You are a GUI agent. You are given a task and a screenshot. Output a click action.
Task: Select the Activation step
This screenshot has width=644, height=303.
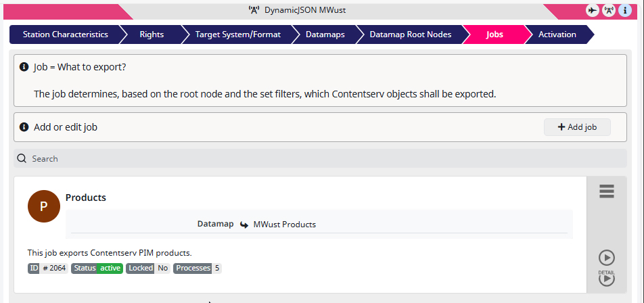click(557, 34)
